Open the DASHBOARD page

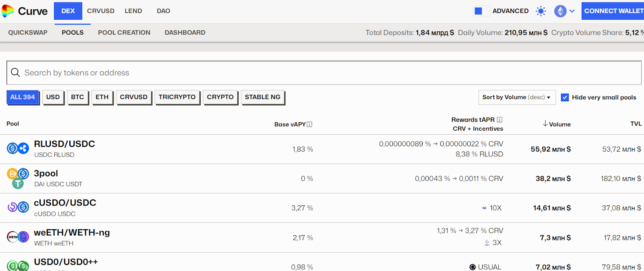(185, 33)
